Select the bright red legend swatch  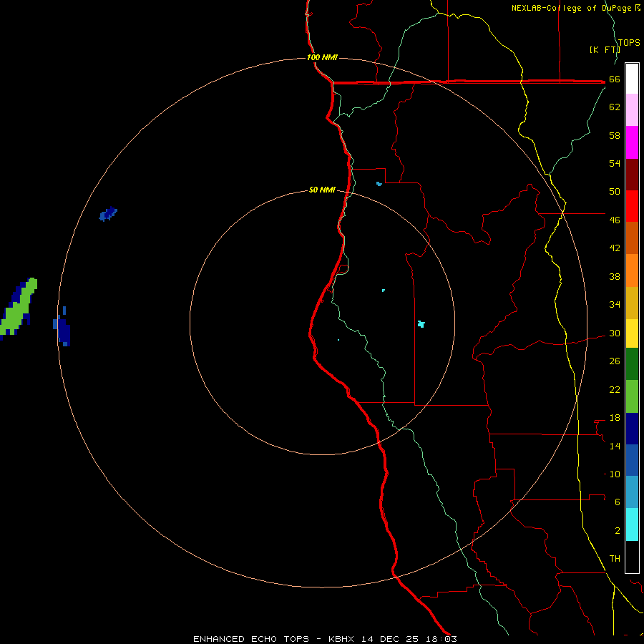point(632,206)
